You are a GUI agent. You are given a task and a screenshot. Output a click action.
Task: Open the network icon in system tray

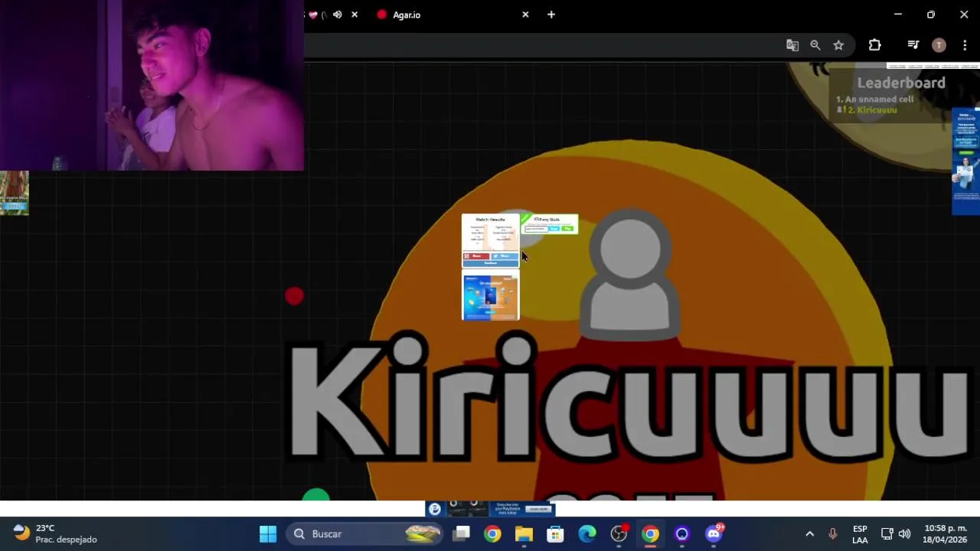(x=887, y=534)
